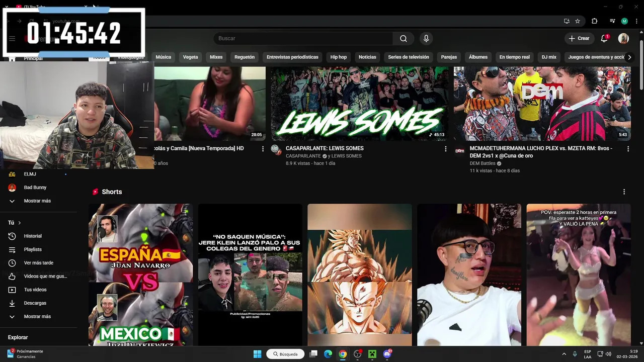This screenshot has width=644, height=362.
Task: Open the POV katteyes concert short
Action: click(579, 275)
